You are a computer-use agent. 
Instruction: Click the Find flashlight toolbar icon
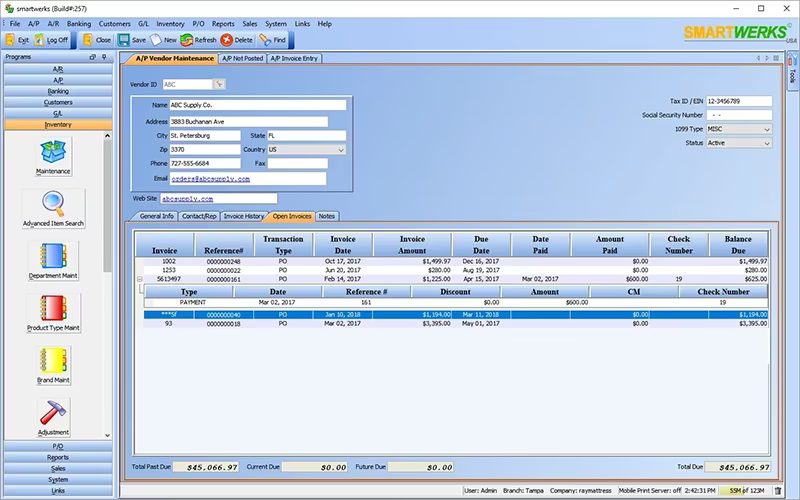pos(272,40)
